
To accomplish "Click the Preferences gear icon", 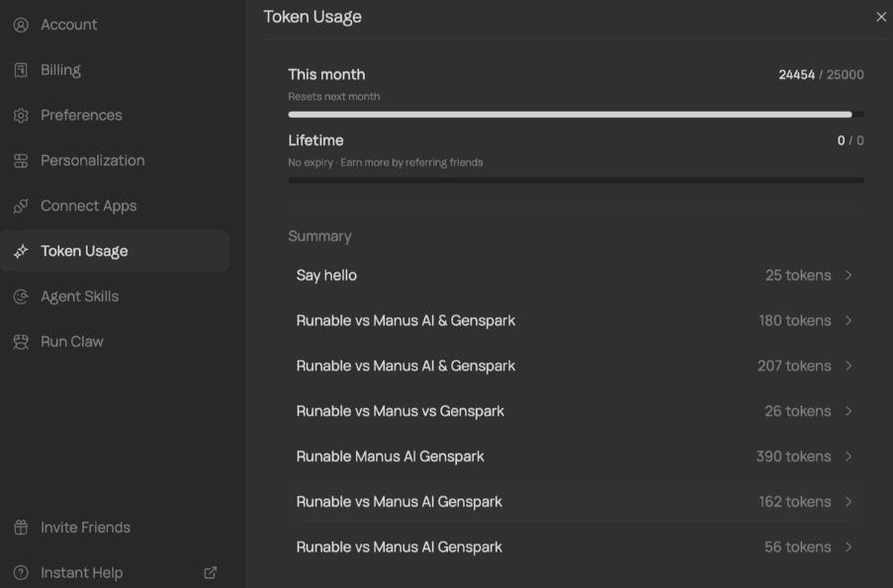I will [21, 116].
